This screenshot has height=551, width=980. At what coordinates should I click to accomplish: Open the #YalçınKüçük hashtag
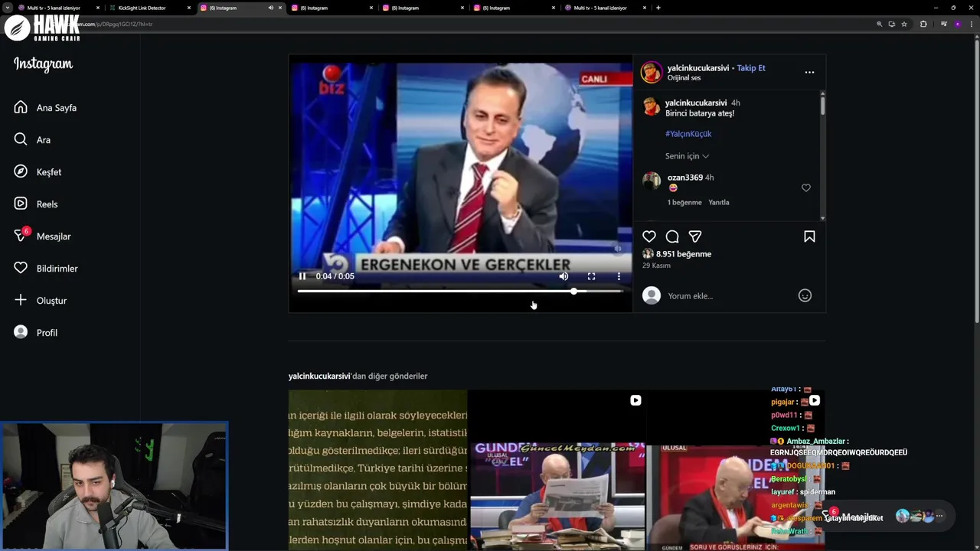pyautogui.click(x=688, y=134)
